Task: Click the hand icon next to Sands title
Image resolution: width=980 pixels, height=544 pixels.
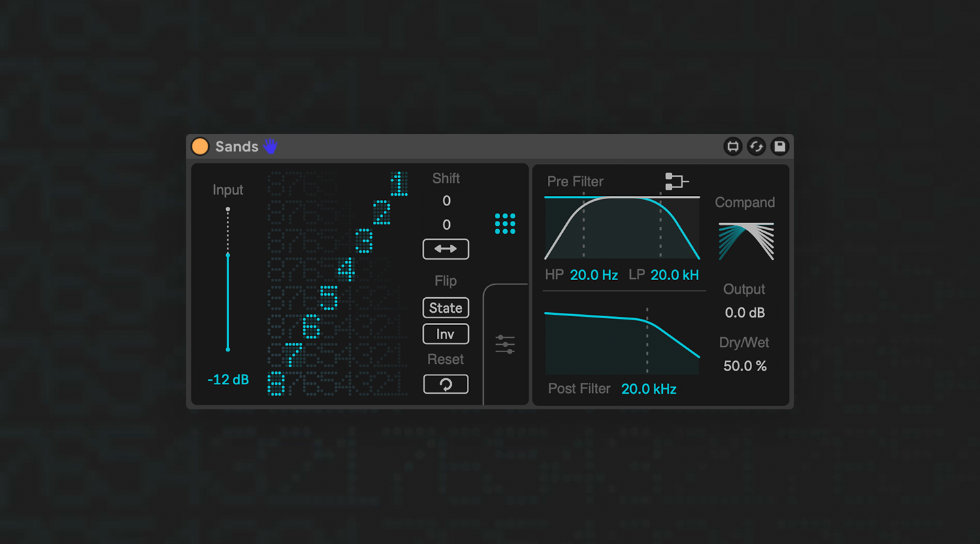Action: coord(270,146)
